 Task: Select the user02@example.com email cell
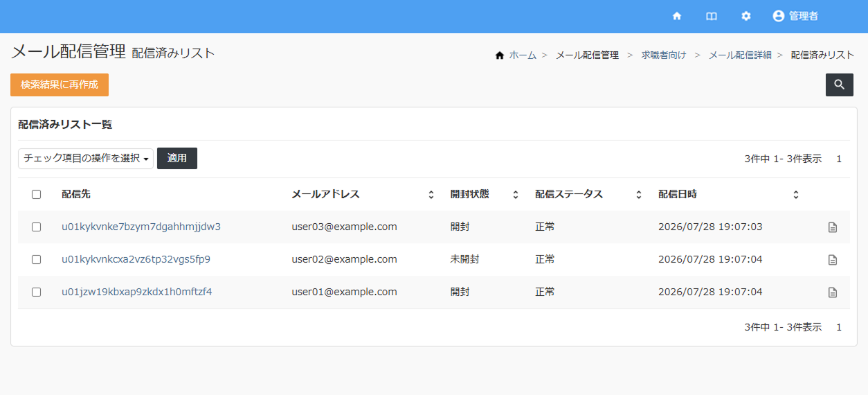[x=344, y=259]
